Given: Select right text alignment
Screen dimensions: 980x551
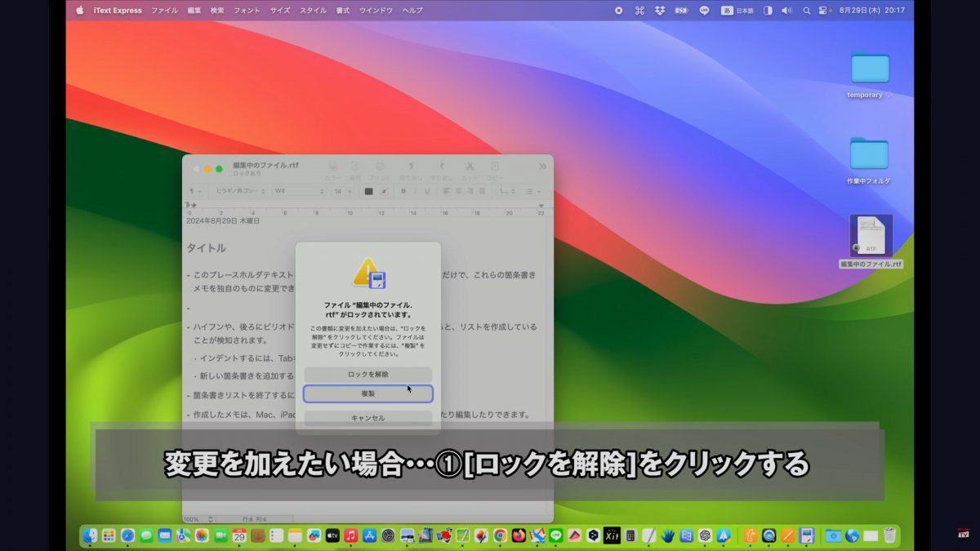Looking at the screenshot, I should click(x=472, y=191).
